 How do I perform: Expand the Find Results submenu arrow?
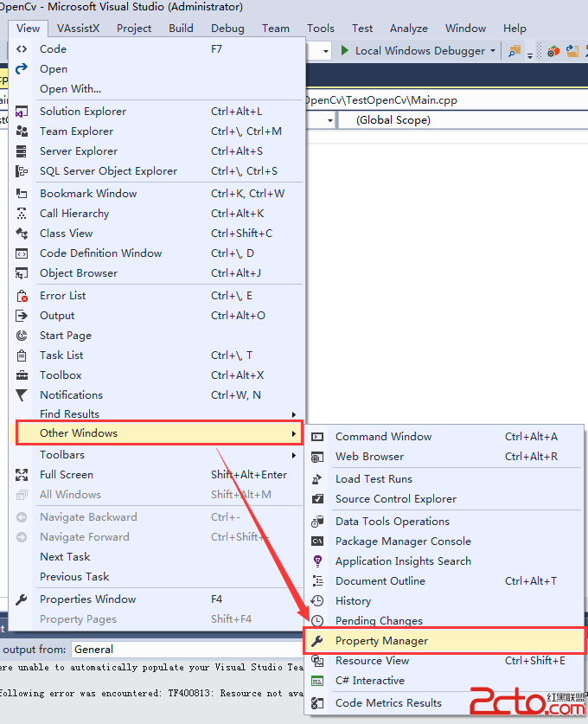pyautogui.click(x=293, y=414)
